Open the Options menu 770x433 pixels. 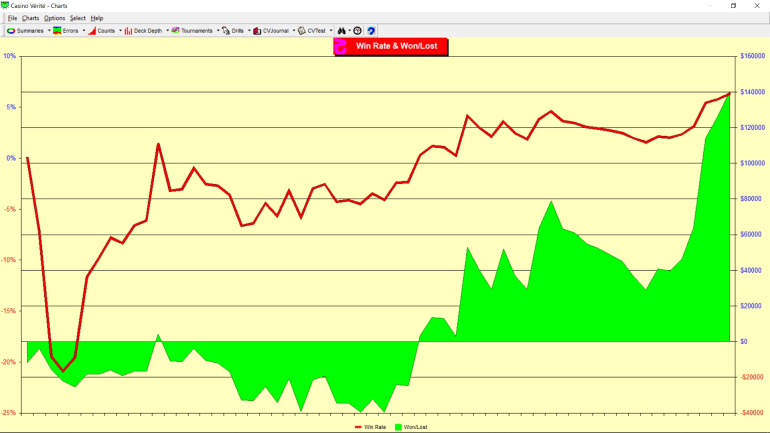click(54, 18)
